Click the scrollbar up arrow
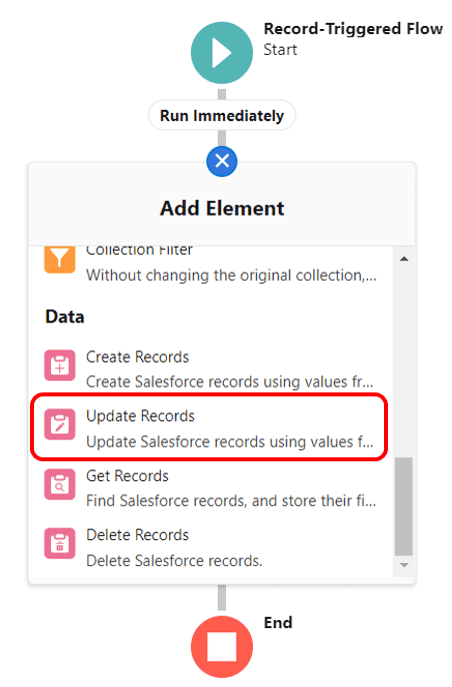Image resolution: width=452 pixels, height=687 pixels. click(404, 259)
